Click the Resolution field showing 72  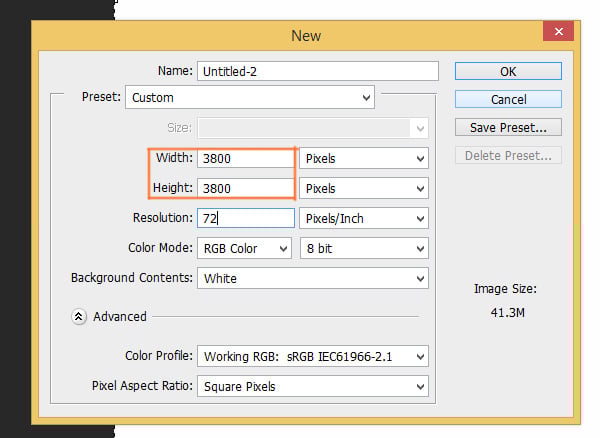click(245, 218)
